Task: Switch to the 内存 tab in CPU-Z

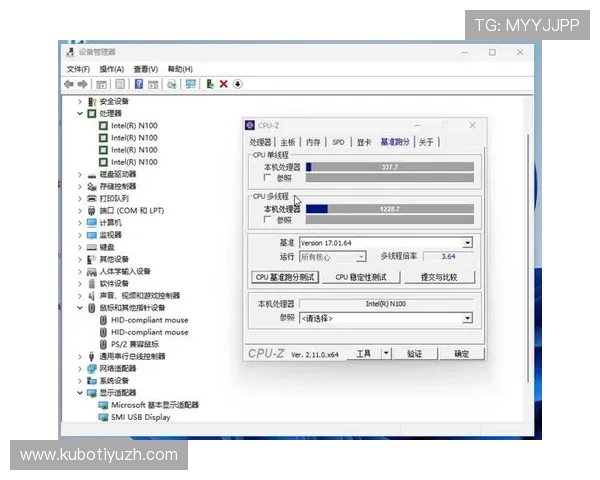Action: [x=313, y=143]
